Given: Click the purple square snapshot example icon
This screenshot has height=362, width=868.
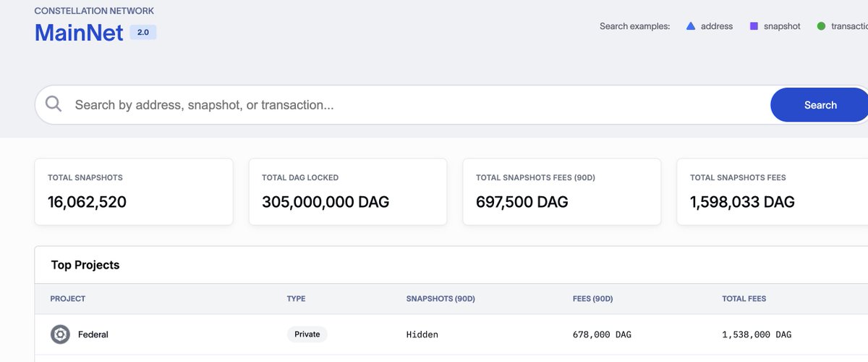Looking at the screenshot, I should 754,26.
